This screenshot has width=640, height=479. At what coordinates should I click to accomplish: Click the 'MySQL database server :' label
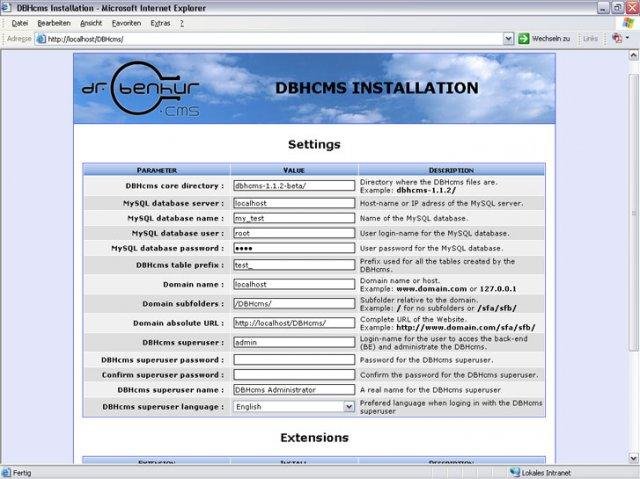pyautogui.click(x=173, y=203)
